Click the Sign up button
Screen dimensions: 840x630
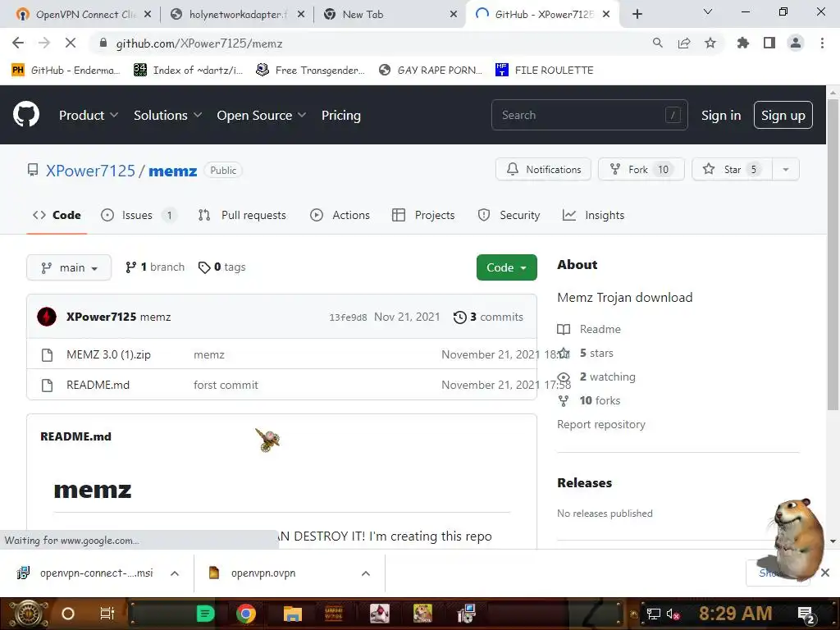[x=783, y=115]
